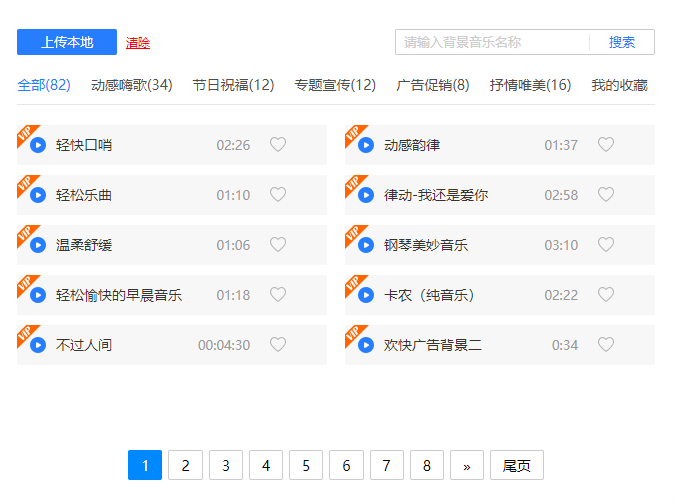Play the 轻快口哨 track
This screenshot has height=503, width=674.
tap(38, 145)
